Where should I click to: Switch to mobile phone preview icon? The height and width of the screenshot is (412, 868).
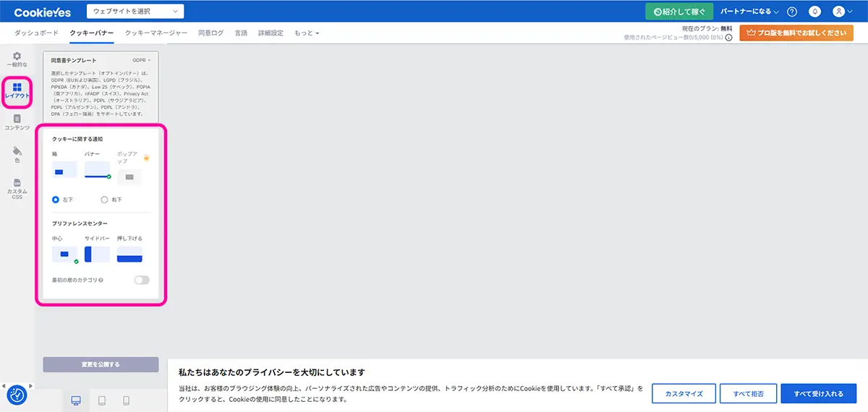126,400
